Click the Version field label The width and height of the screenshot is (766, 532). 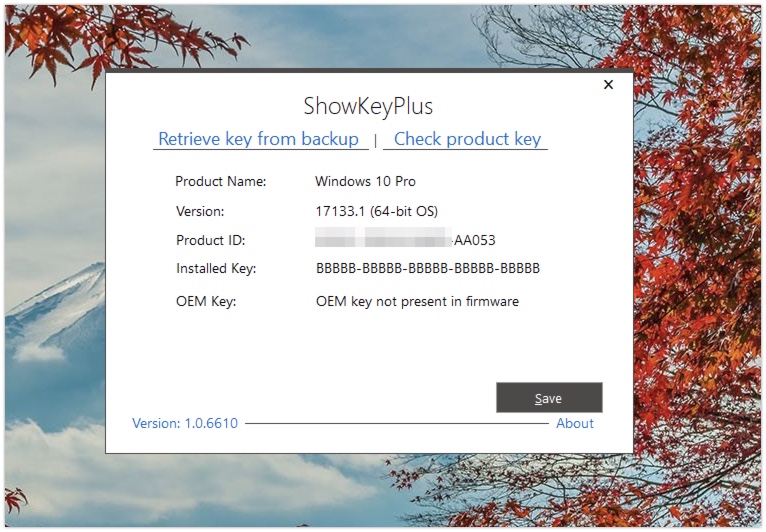(x=200, y=211)
